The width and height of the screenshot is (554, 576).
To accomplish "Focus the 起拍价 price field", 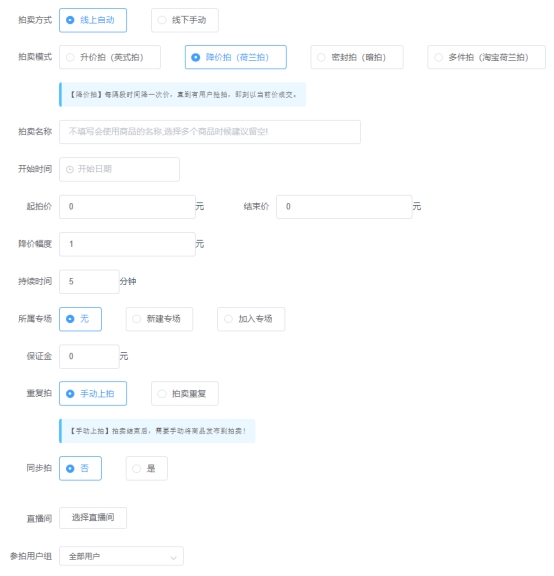I will 127,207.
